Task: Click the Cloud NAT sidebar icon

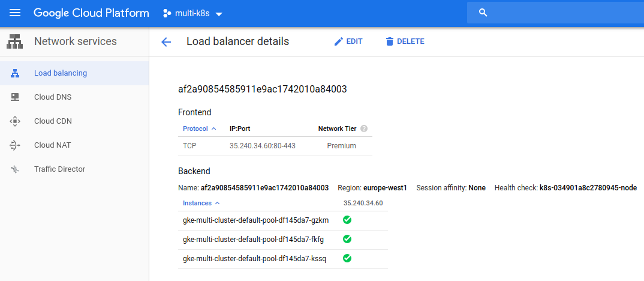Action: coord(15,145)
